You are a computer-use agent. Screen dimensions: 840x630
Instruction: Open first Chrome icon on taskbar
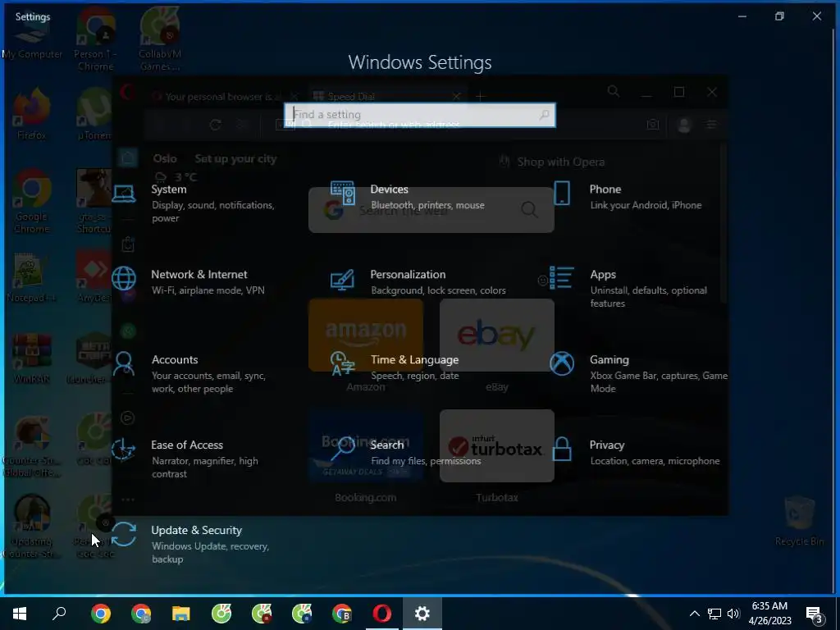pos(101,614)
